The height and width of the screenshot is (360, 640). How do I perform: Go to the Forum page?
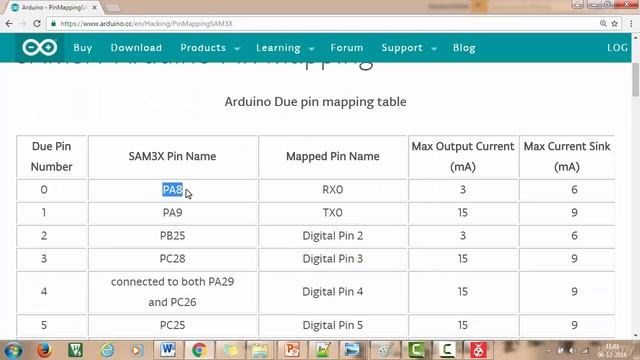(x=347, y=48)
